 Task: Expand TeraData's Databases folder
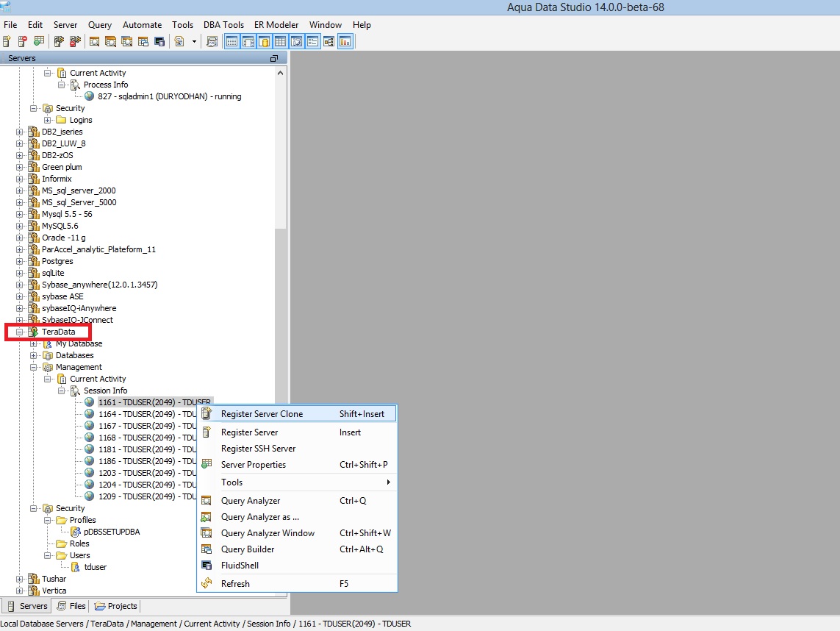click(x=33, y=355)
